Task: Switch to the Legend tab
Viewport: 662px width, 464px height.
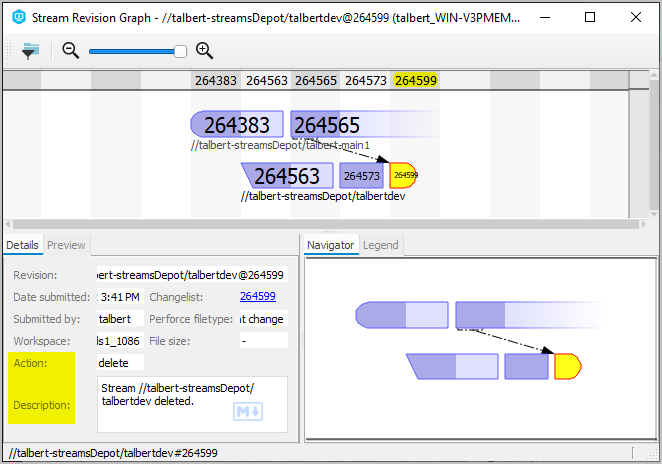Action: coord(380,245)
